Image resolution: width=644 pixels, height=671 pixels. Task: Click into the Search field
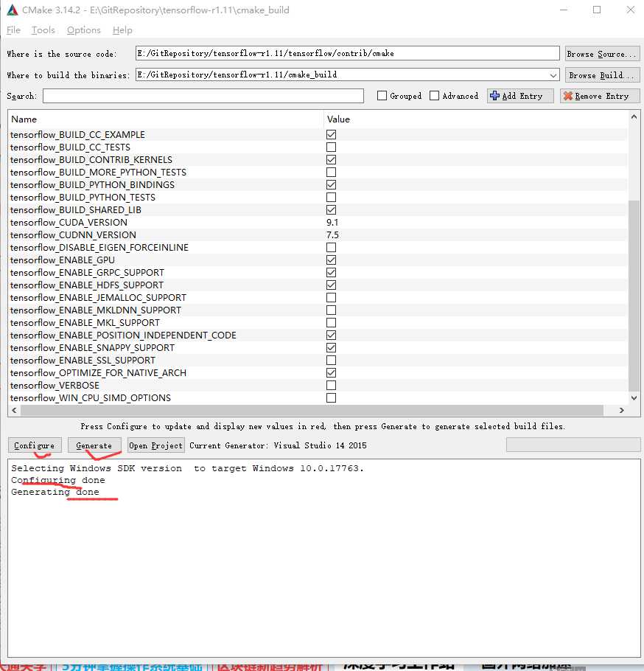click(x=203, y=96)
